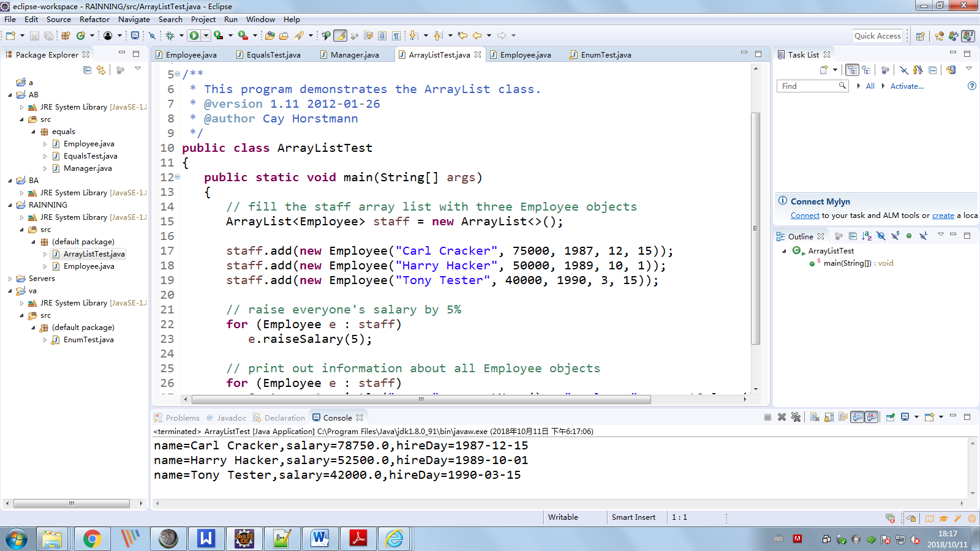980x551 pixels.
Task: Toggle Show Whitespace Characters pilcrow button
Action: point(396,36)
